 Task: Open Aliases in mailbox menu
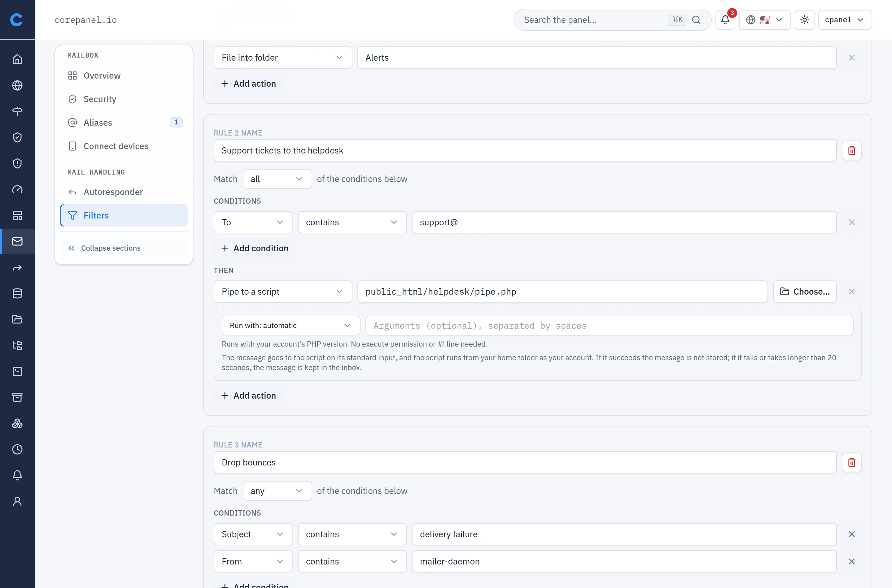point(124,123)
